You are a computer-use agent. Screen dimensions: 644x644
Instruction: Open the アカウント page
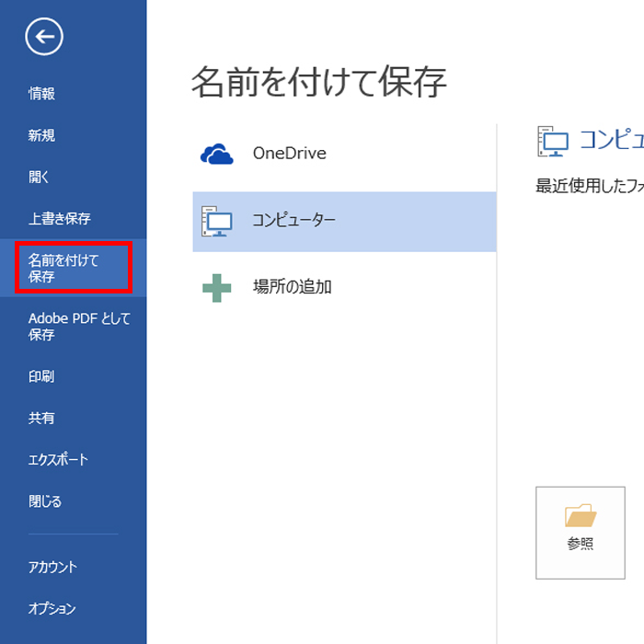point(52,568)
